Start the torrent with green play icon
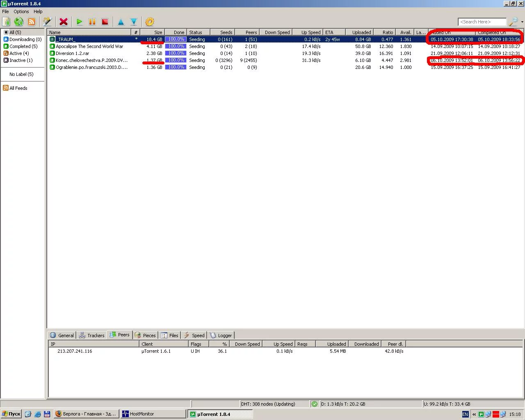Screen dimensions: 525x420 (x=80, y=22)
